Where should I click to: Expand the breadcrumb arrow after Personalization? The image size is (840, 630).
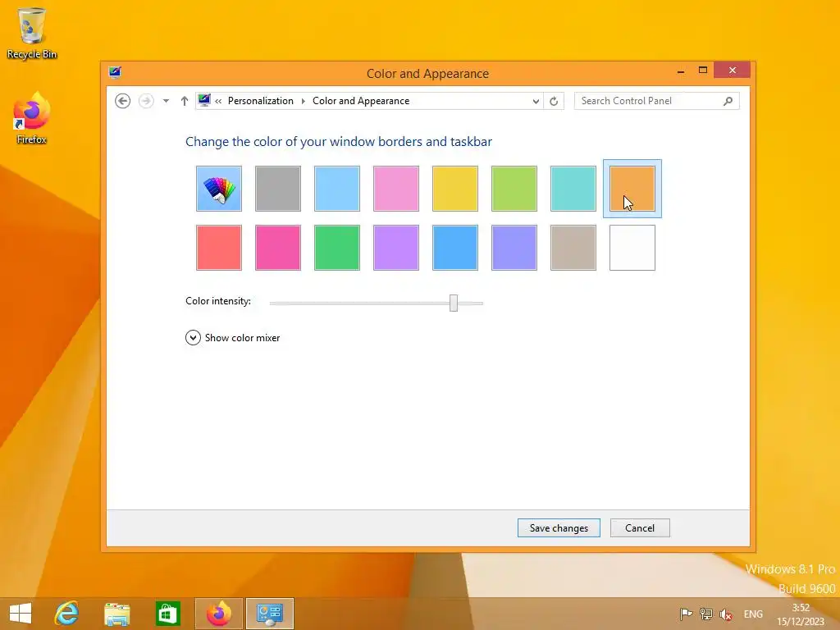point(304,101)
